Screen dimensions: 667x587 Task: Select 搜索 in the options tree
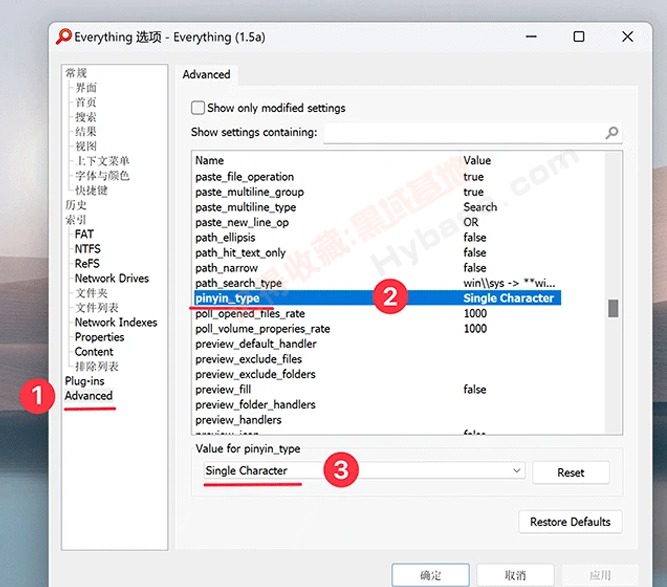[86, 117]
